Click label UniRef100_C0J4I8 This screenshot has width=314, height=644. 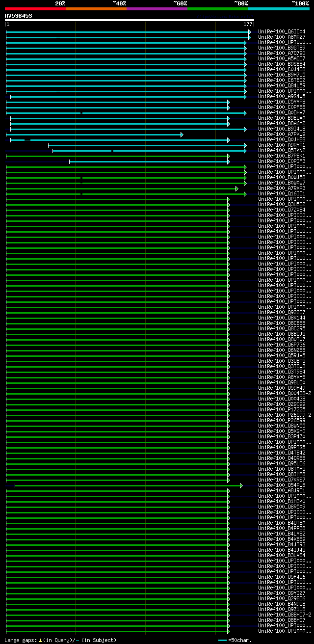(x=282, y=69)
